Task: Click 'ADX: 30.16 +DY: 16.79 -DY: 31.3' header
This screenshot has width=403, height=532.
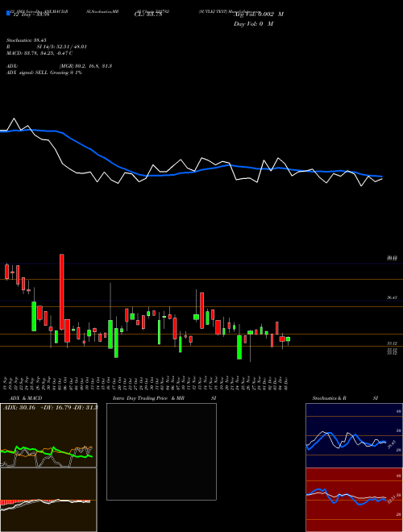Action: 50,407
